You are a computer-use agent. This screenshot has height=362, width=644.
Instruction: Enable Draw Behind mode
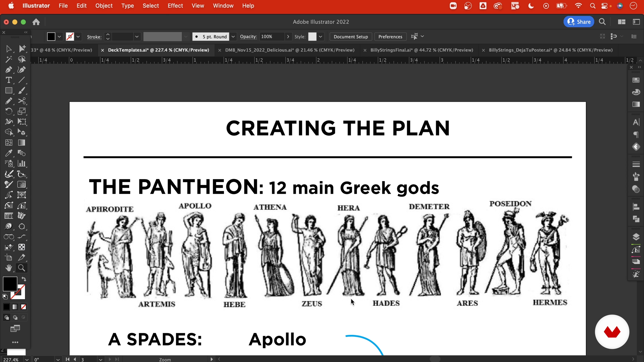point(15,318)
